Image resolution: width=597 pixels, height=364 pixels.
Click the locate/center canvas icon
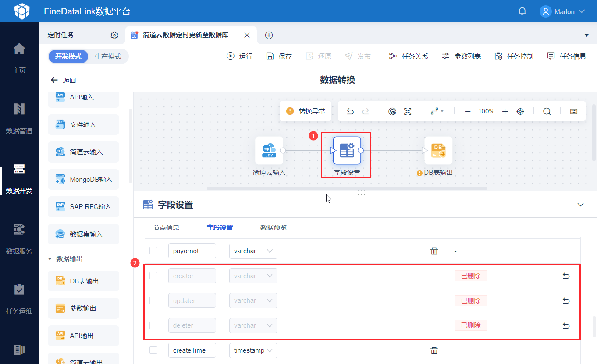[520, 111]
